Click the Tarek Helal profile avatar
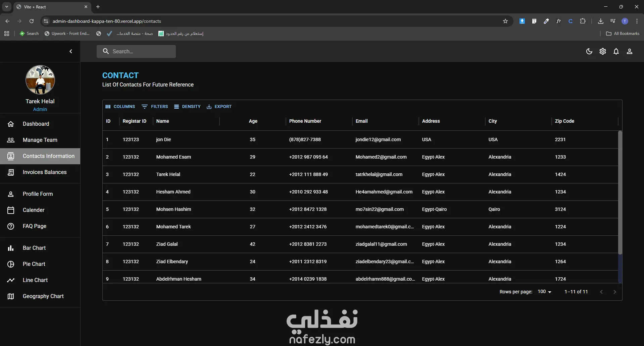Viewport: 644px width, 346px height. click(x=40, y=80)
